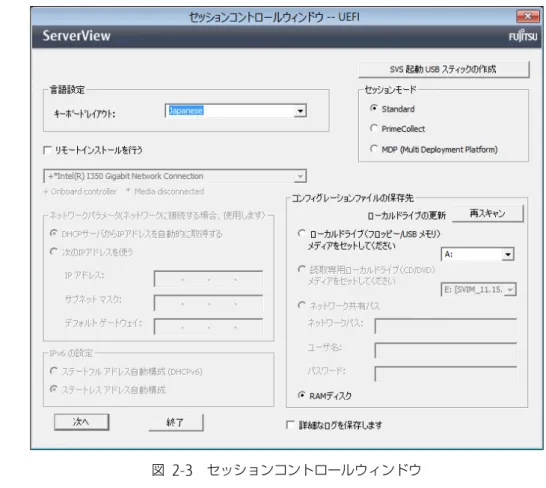This screenshot has width=546, height=488.
Task: Close the セッションコントロールウィンドウ window
Action: [528, 16]
